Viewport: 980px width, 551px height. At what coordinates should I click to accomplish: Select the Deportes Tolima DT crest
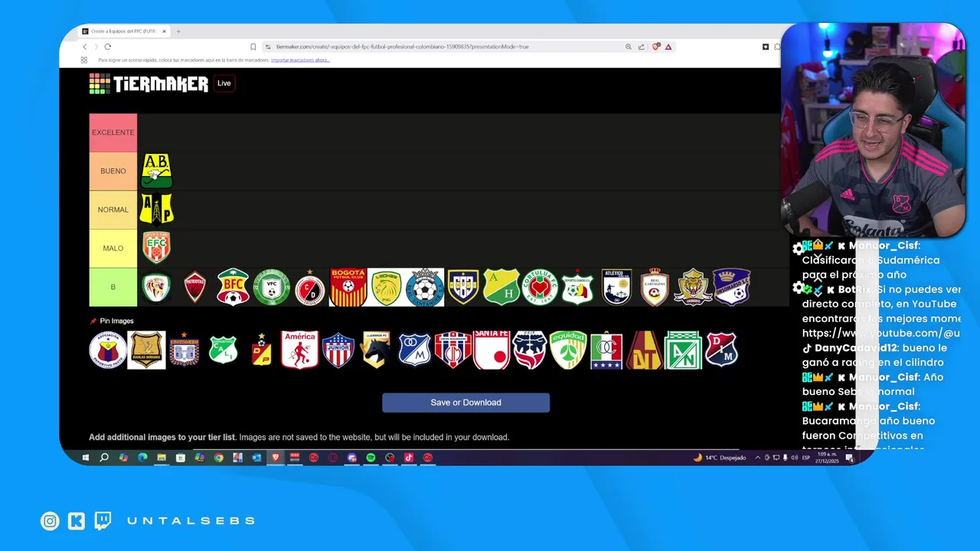[644, 350]
